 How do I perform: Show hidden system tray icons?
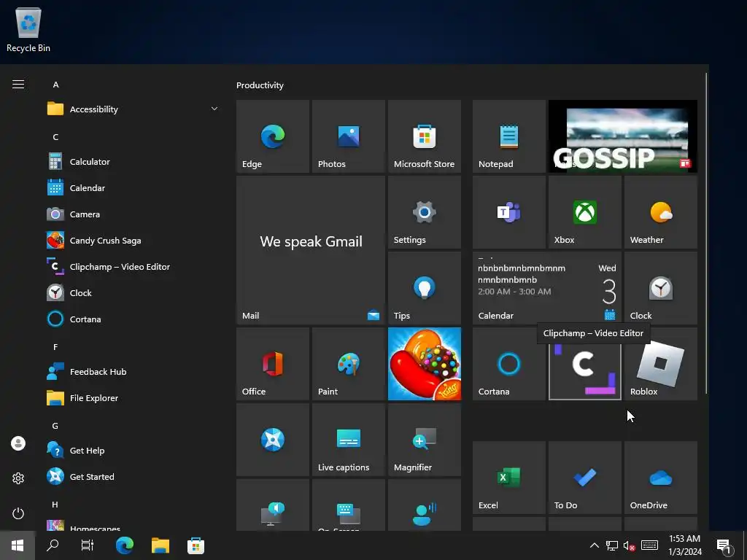point(594,545)
